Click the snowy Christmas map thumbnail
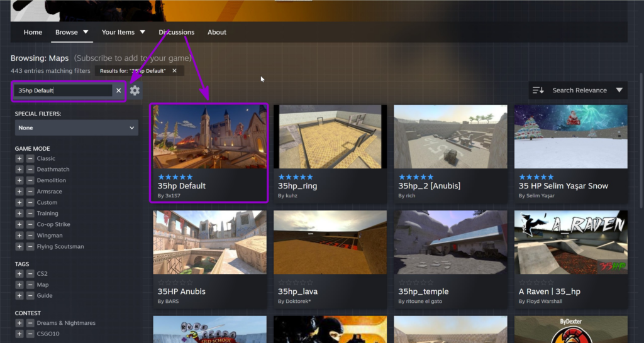This screenshot has width=644, height=343. pyautogui.click(x=571, y=136)
